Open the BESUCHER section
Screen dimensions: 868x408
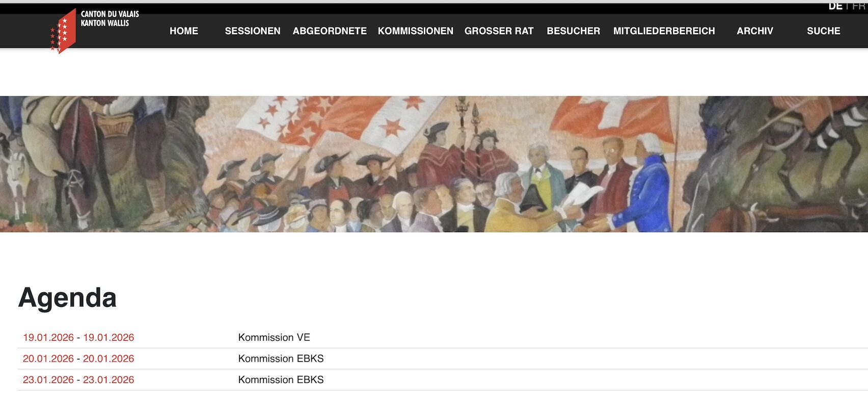tap(574, 31)
